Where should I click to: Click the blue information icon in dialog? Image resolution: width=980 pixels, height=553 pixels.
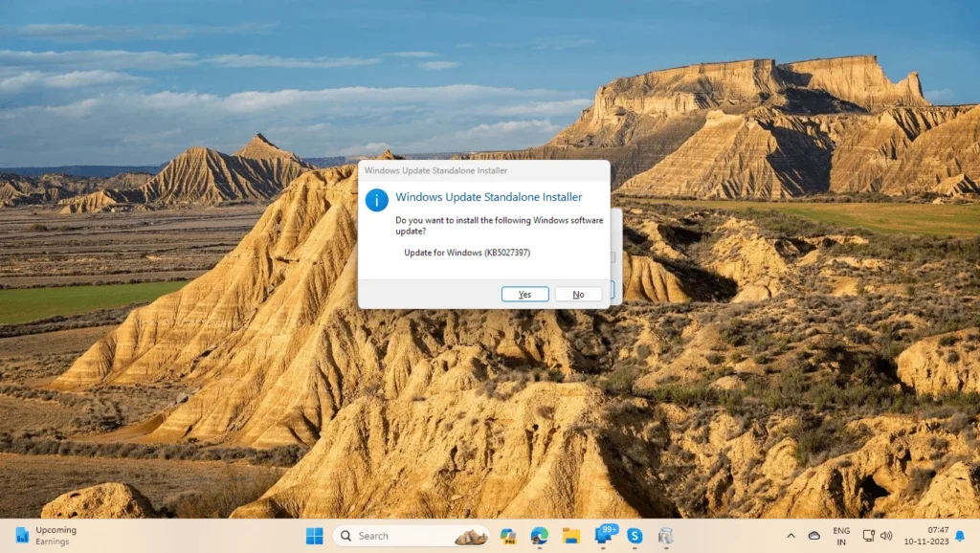(376, 200)
